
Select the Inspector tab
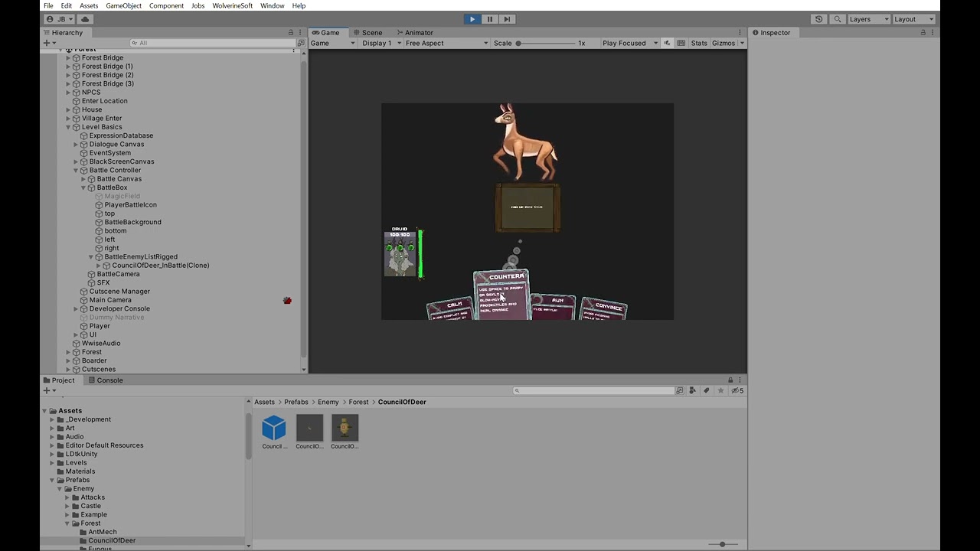(x=770, y=33)
